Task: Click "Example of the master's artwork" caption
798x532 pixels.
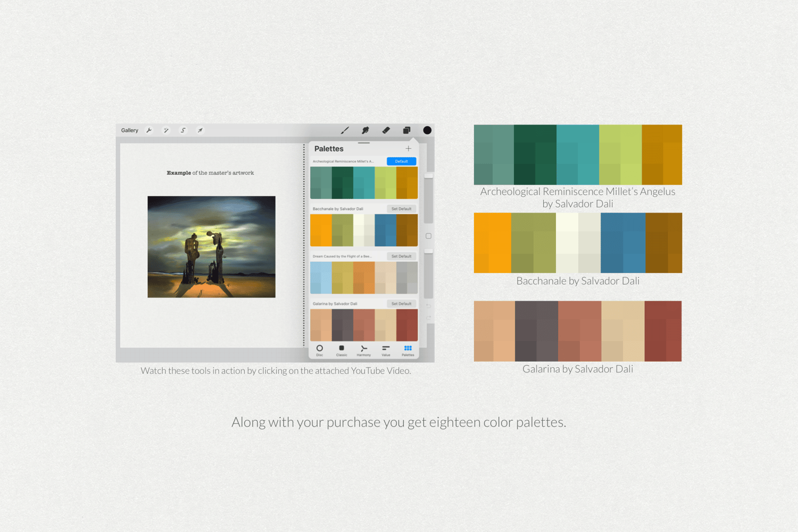Action: [x=210, y=173]
